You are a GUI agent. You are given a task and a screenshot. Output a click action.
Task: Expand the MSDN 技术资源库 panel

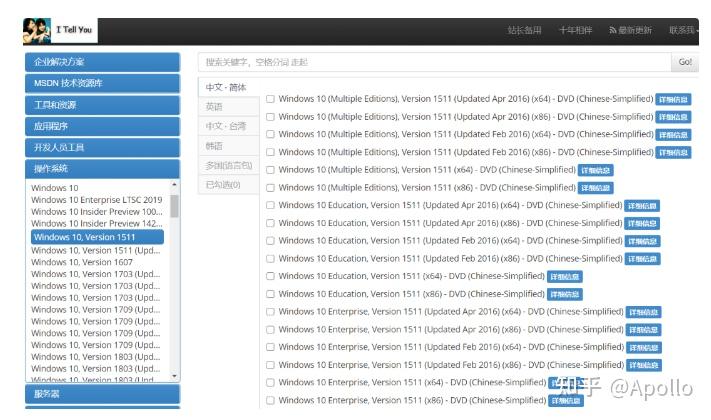point(102,83)
